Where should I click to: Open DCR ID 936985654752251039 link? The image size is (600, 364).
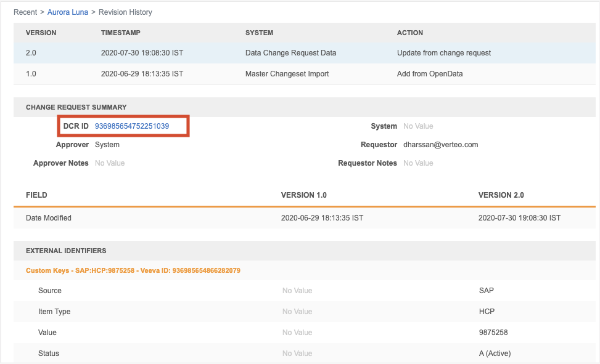(x=131, y=126)
